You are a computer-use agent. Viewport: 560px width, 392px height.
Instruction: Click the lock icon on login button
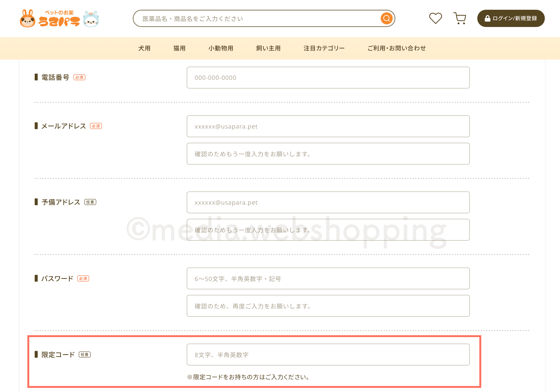point(487,18)
